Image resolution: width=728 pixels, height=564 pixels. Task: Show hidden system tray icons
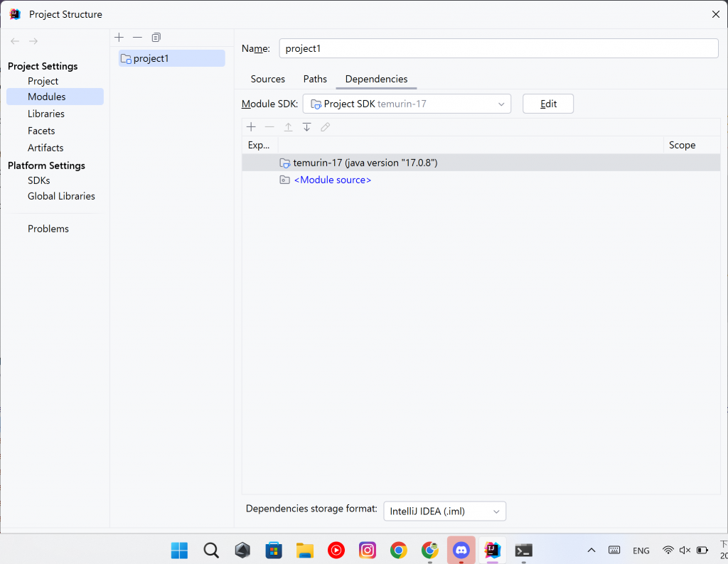[x=591, y=551]
